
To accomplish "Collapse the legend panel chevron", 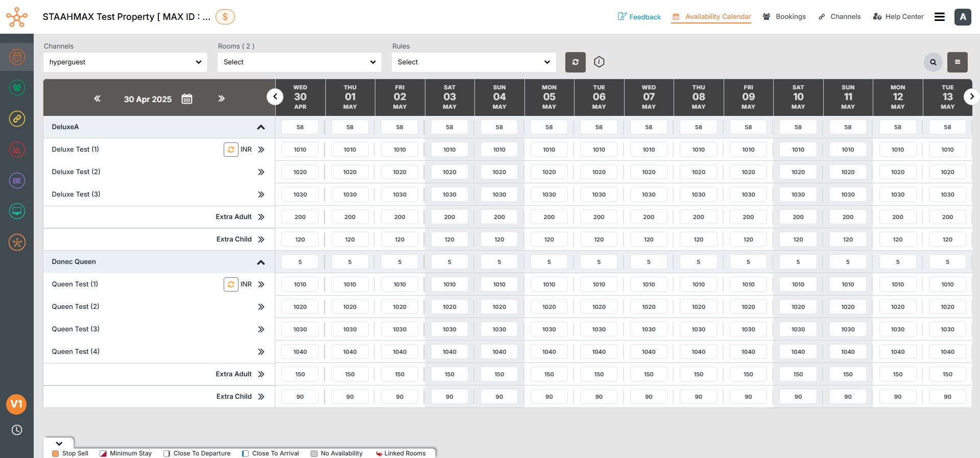I will coord(59,443).
